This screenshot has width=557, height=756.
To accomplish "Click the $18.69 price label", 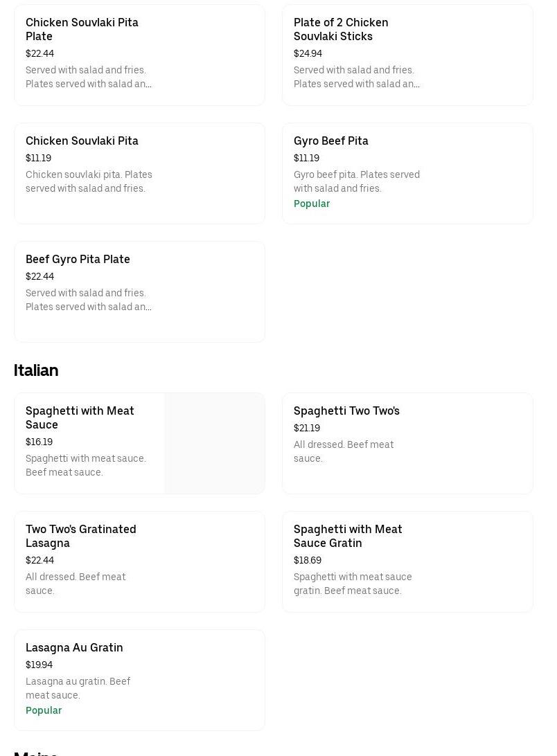I will (308, 560).
